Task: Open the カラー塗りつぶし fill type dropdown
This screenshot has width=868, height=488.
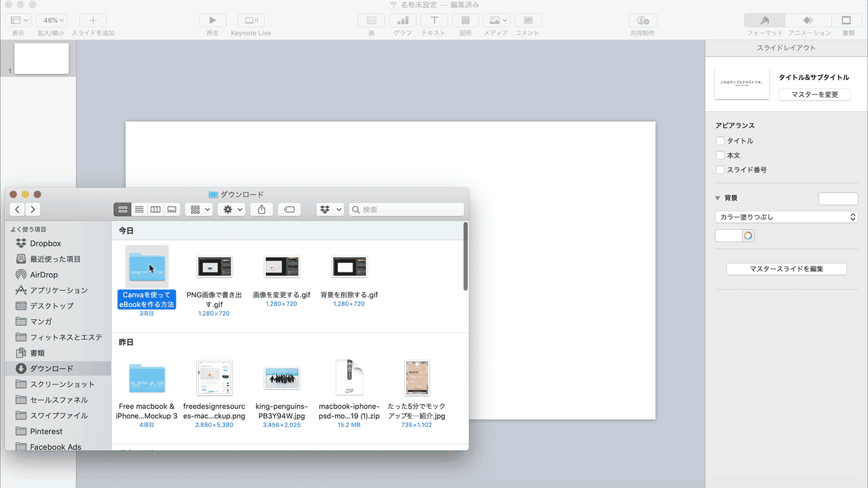Action: pyautogui.click(x=786, y=216)
